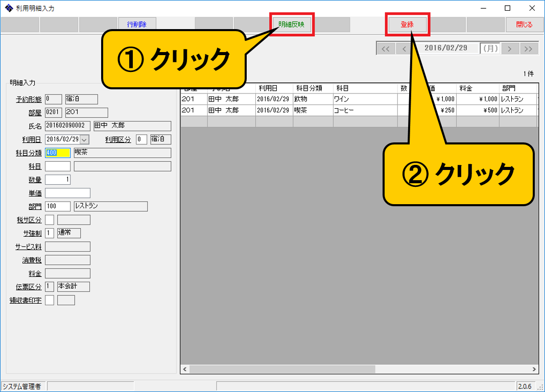545x392 pixels.
Task: Click the サ強制 code field showing 1
Action: (x=50, y=233)
